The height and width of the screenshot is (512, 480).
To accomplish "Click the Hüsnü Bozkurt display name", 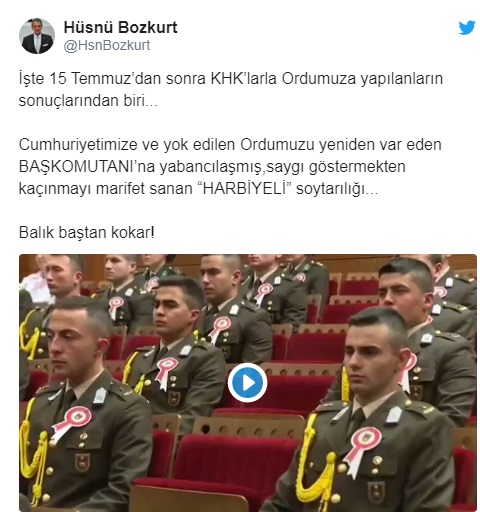I will coord(121,27).
